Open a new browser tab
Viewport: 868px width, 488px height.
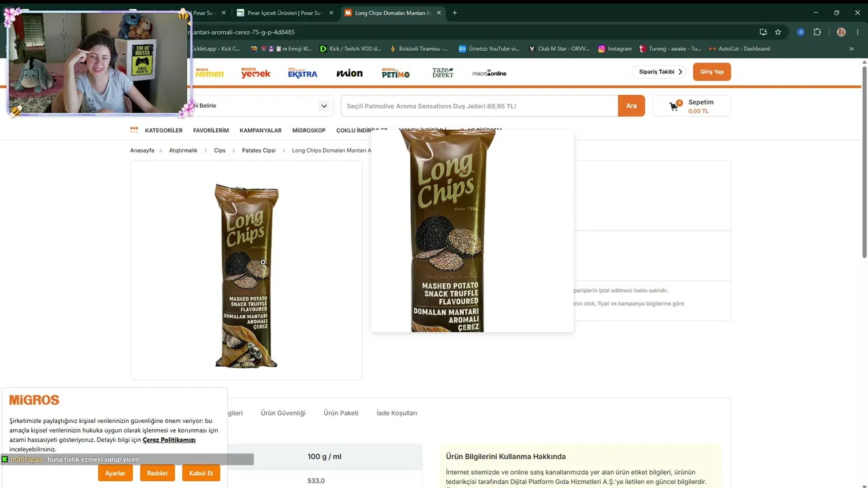(x=454, y=13)
